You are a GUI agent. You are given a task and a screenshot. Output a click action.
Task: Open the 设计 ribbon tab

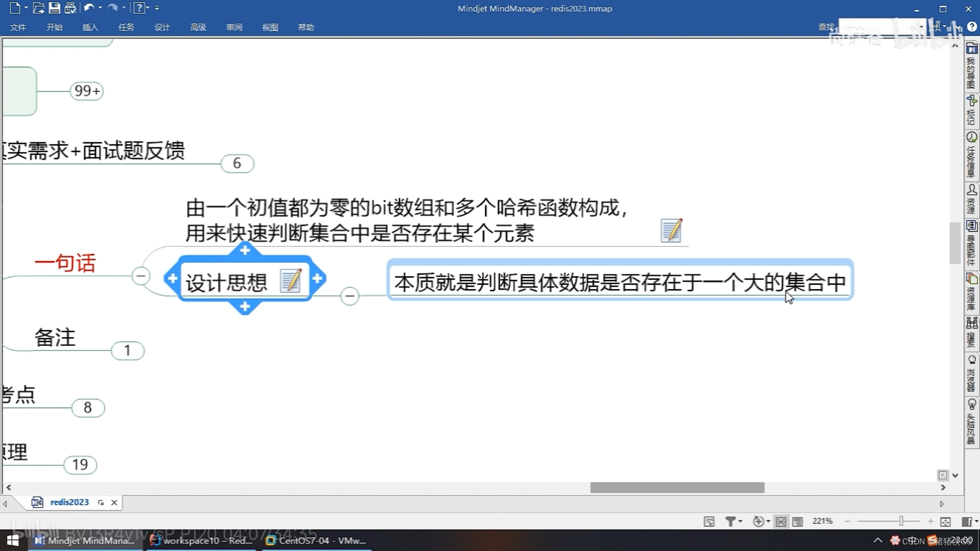[x=162, y=27]
